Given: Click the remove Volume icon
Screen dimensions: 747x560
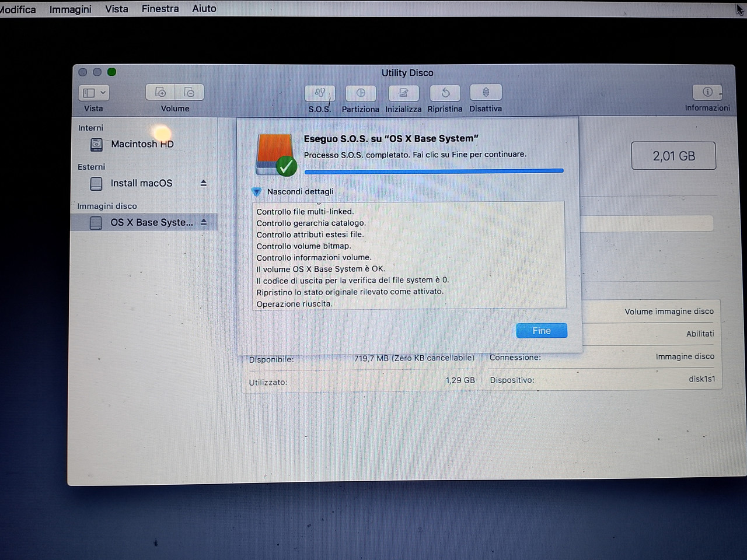Looking at the screenshot, I should tap(189, 92).
